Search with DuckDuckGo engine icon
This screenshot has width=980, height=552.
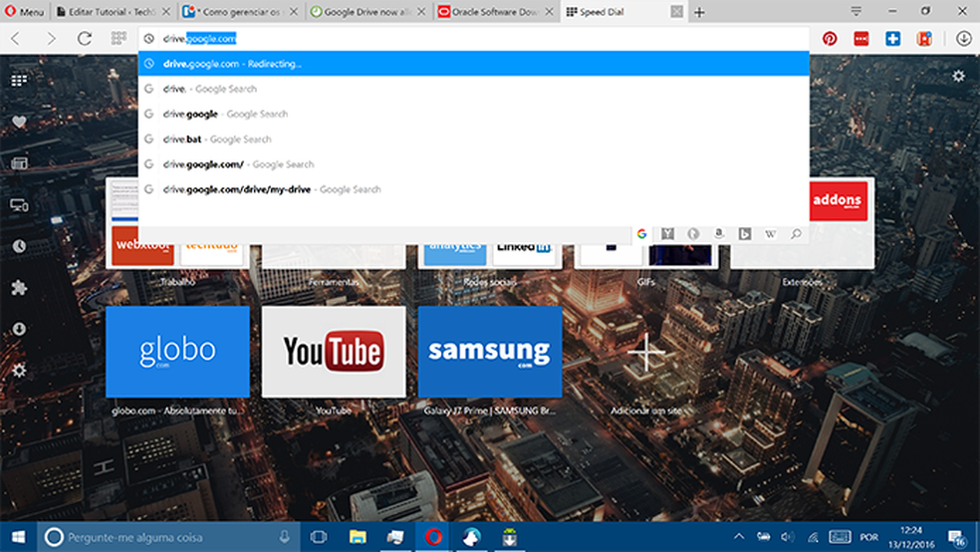(693, 234)
